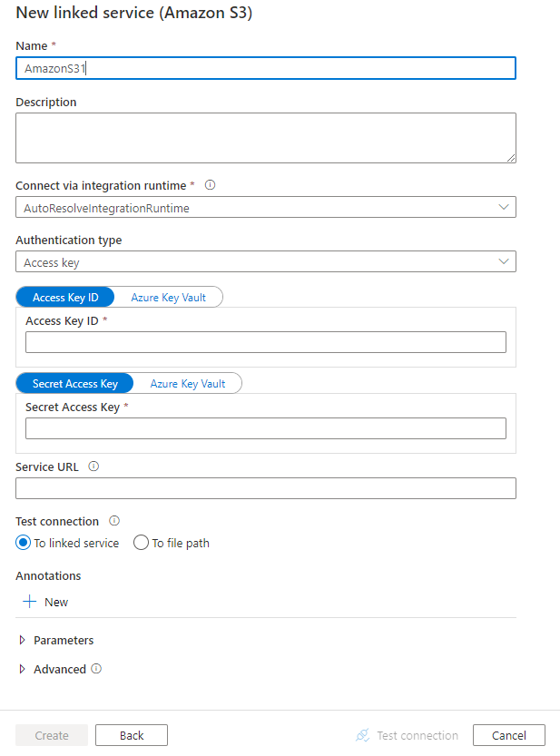Open the integration runtime dropdown
This screenshot has width=560, height=756.
point(504,206)
